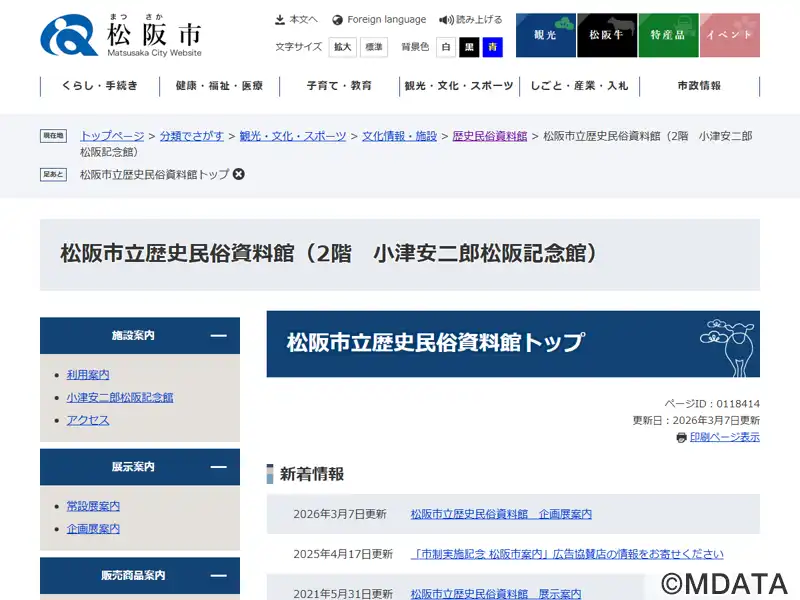The image size is (800, 600).
Task: Click the Matsusaka City logo
Action: click(x=121, y=36)
